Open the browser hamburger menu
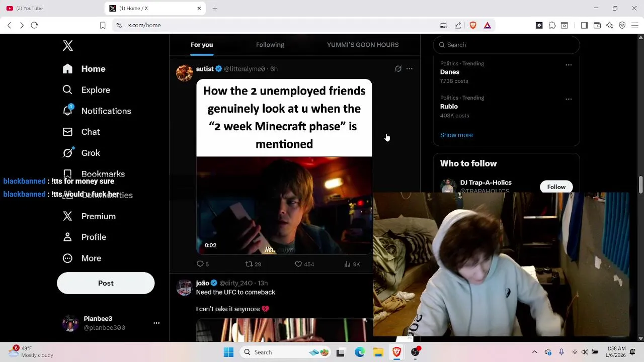Viewport: 644px width, 362px height. click(635, 25)
